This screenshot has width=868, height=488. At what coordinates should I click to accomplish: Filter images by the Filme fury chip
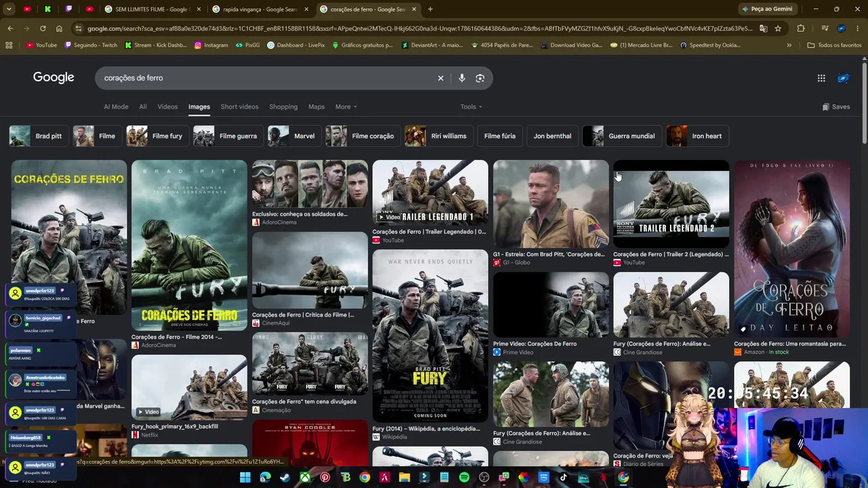(157, 136)
